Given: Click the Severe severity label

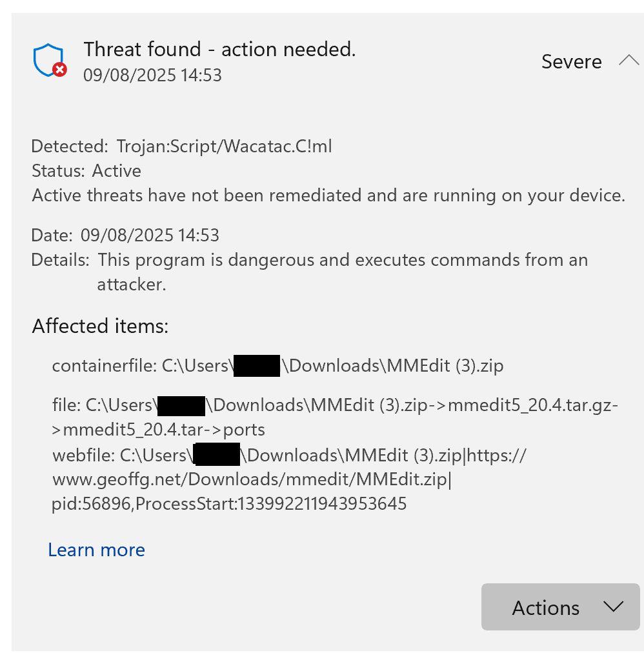Looking at the screenshot, I should pyautogui.click(x=571, y=61).
